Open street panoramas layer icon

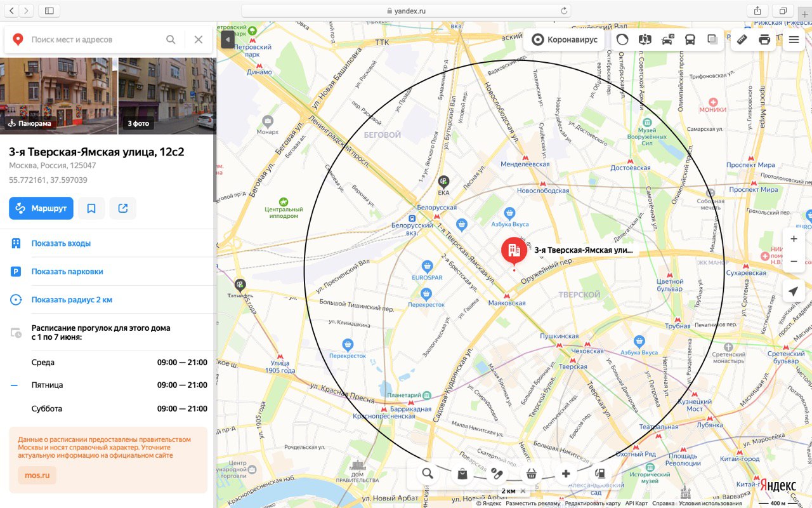coord(645,39)
